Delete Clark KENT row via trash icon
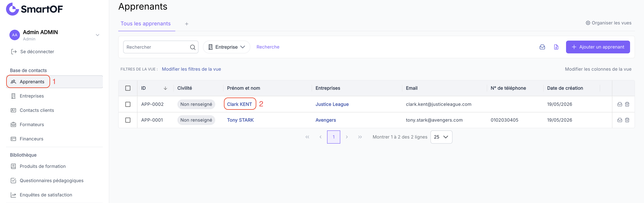The width and height of the screenshot is (644, 203). pos(627,104)
